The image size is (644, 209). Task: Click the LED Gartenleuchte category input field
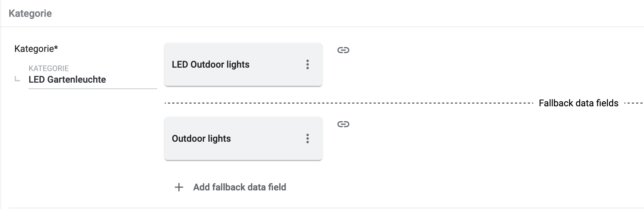pyautogui.click(x=92, y=79)
